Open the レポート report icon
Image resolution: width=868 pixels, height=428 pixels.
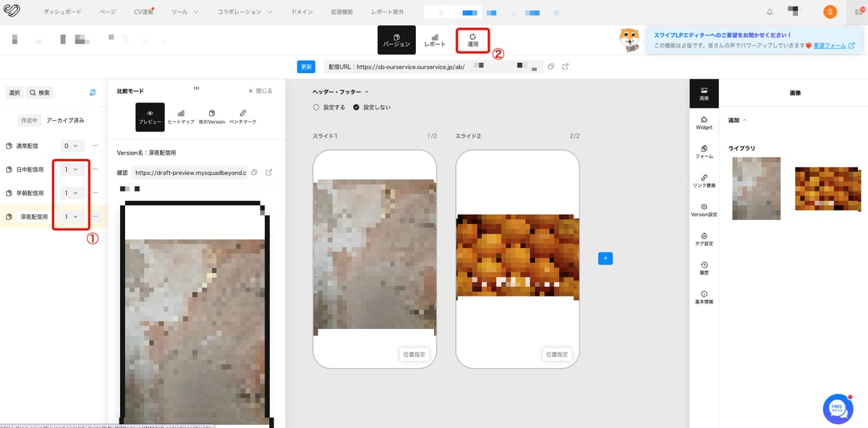(x=435, y=40)
